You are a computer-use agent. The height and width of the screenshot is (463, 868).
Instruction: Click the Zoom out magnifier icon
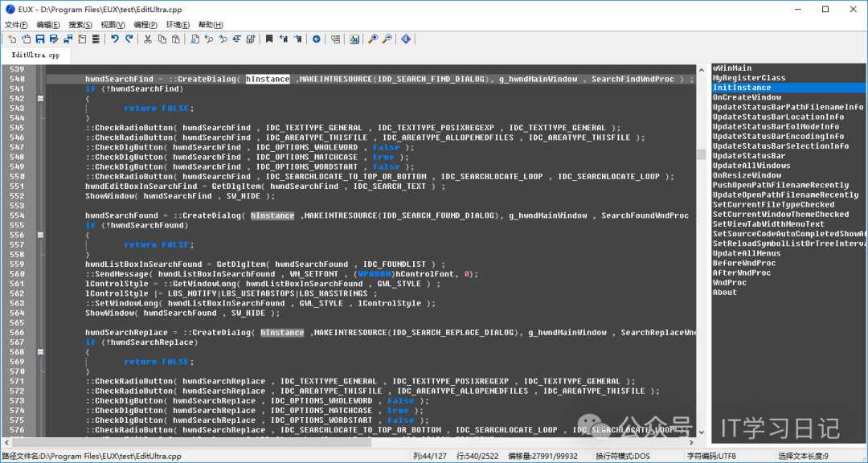pos(387,39)
